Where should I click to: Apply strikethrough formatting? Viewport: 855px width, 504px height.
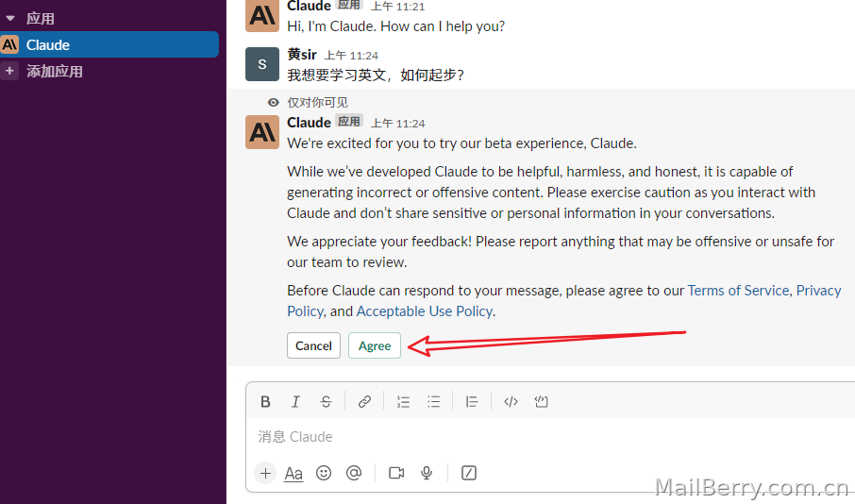[x=327, y=402]
